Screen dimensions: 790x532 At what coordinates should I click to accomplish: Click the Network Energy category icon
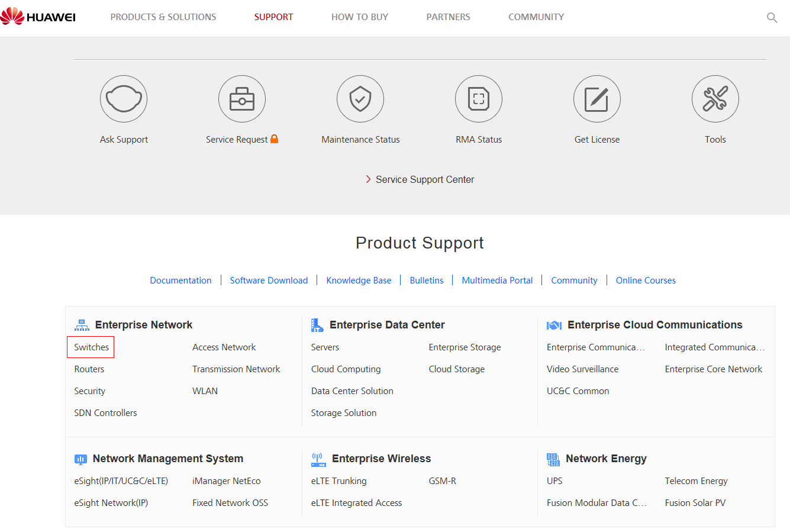[x=553, y=459]
